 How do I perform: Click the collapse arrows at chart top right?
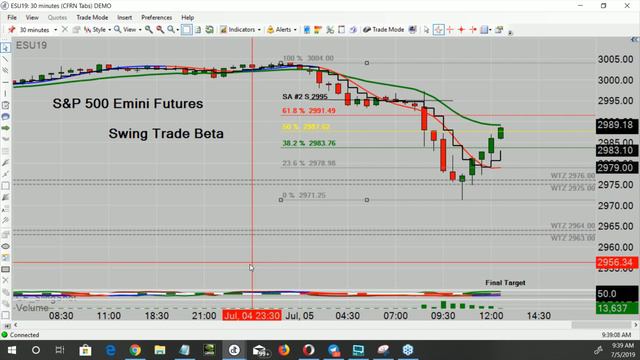[x=634, y=40]
